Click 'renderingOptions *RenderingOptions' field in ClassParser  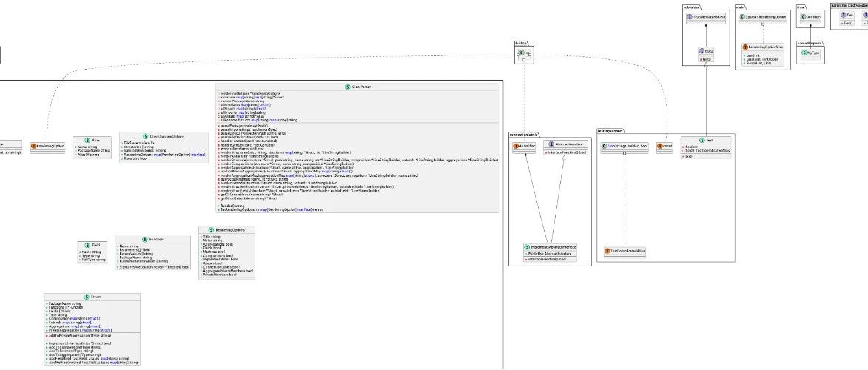coord(249,93)
